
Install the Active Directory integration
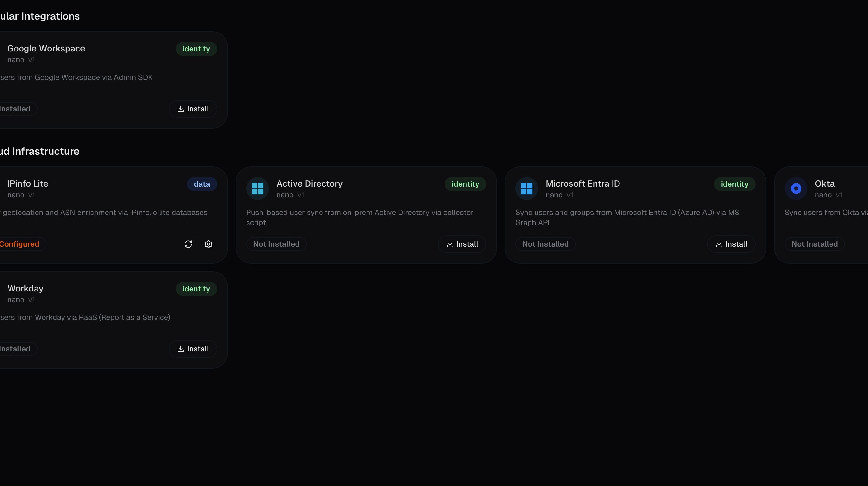(462, 244)
